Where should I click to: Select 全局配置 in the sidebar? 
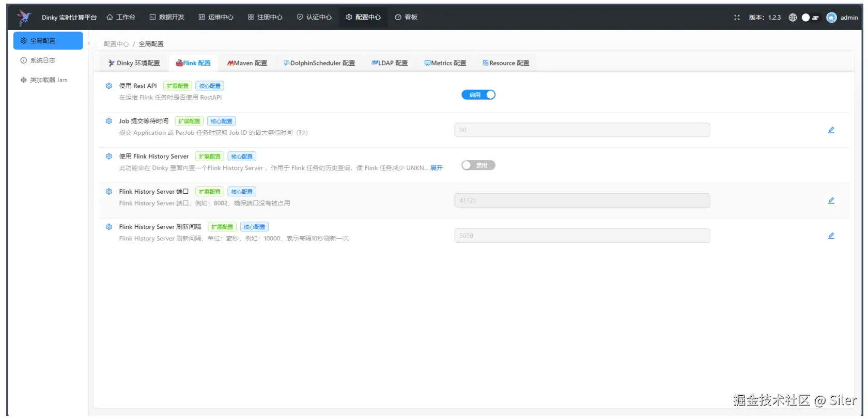coord(48,41)
